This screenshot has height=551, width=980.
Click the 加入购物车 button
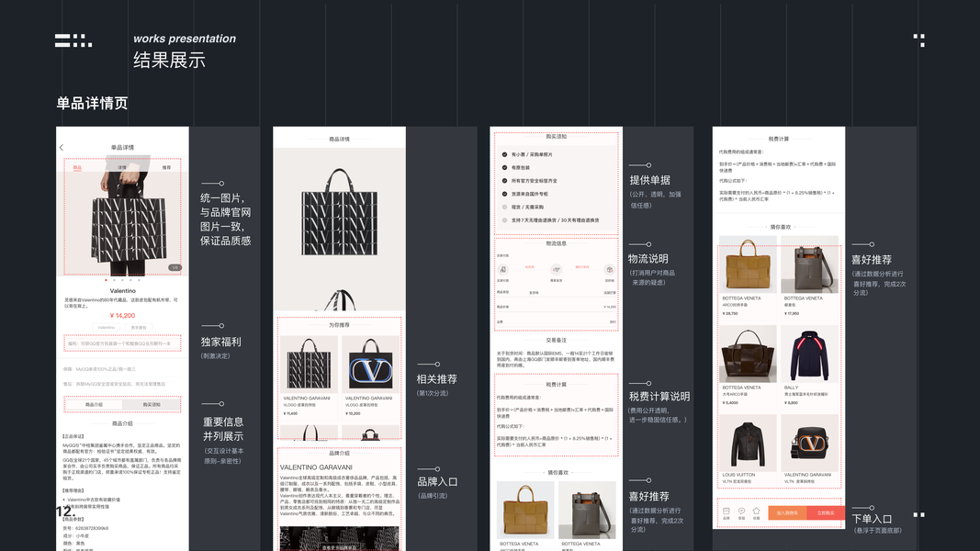pyautogui.click(x=787, y=513)
